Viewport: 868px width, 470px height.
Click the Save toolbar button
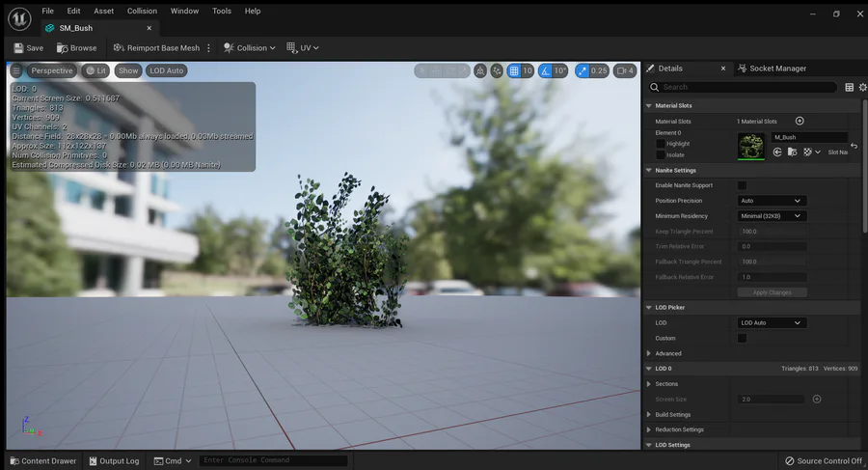pyautogui.click(x=29, y=48)
